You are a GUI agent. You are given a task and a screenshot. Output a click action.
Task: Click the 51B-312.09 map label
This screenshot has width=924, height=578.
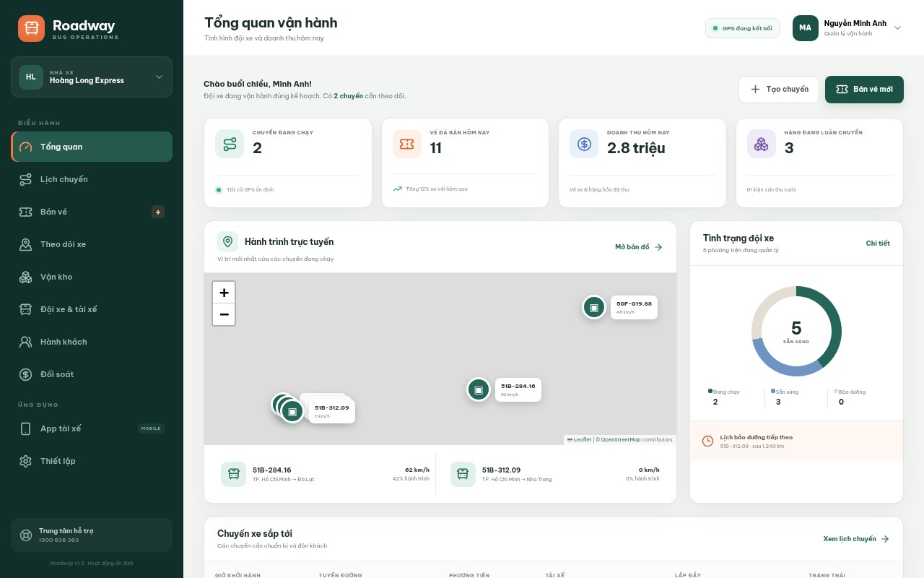[332, 411]
